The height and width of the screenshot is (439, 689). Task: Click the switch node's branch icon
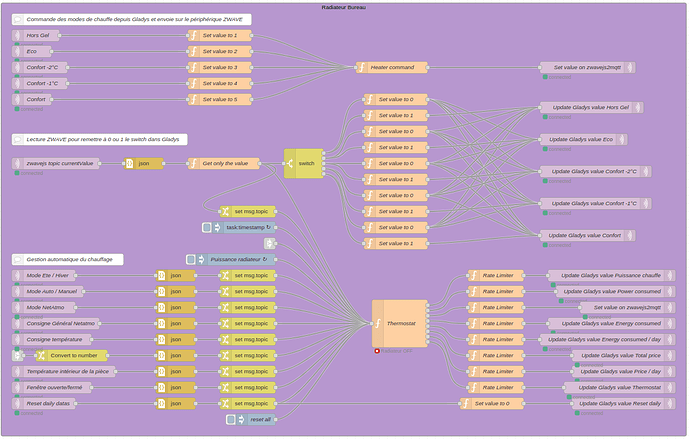[x=290, y=163]
